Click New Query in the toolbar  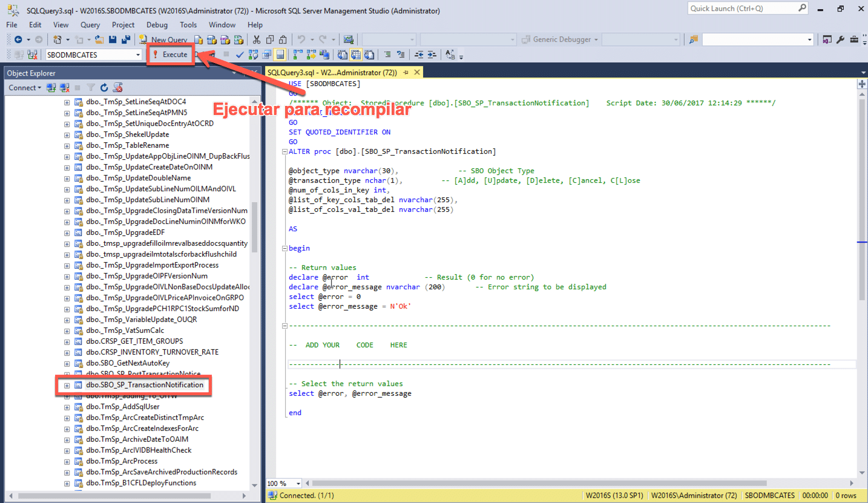point(163,40)
